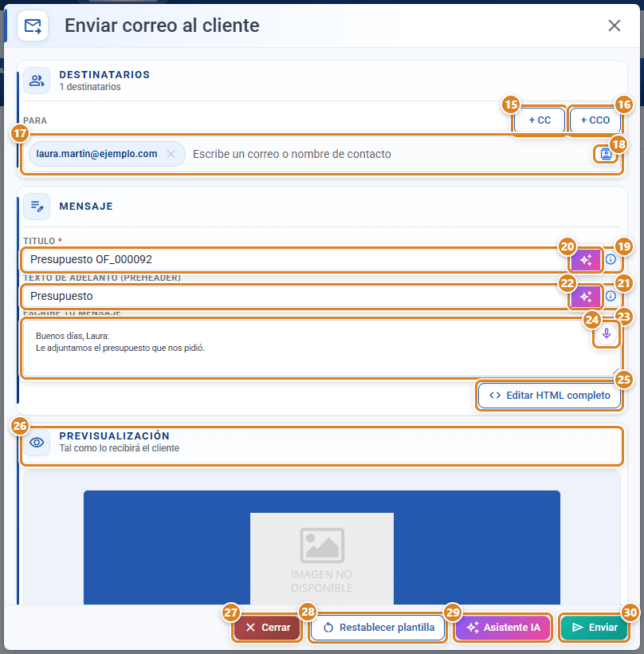
Task: Click the eye icon in Previsualización
Action: (37, 443)
